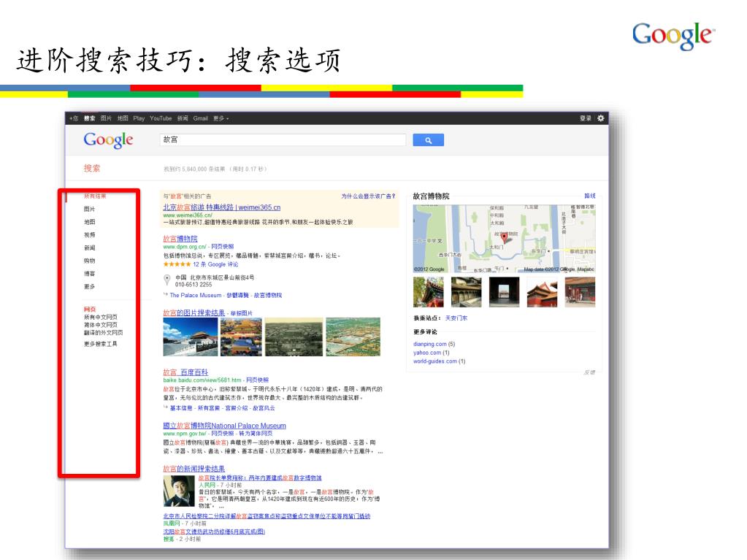Click the red marker on the 故宫博物院 map
The height and width of the screenshot is (560, 747).
[504, 237]
